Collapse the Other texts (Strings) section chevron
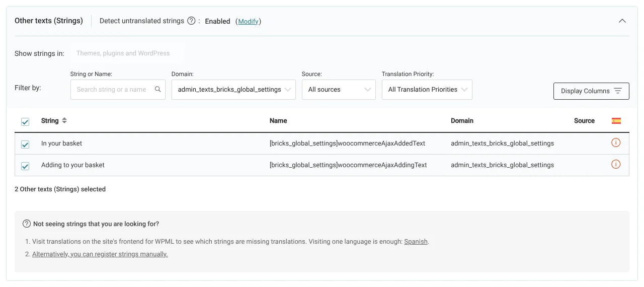644x287 pixels. tap(622, 21)
